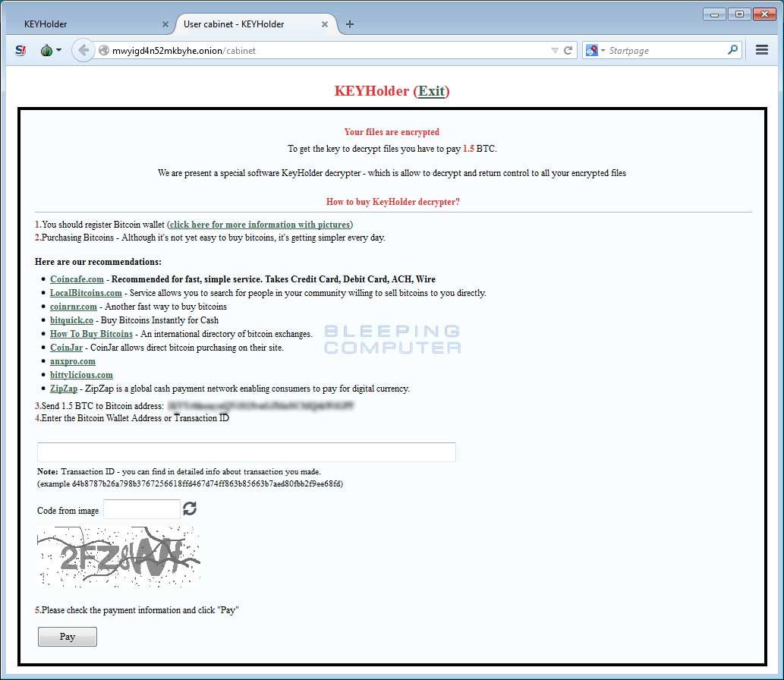Minimize the browser window
This screenshot has width=784, height=680.
pos(714,14)
